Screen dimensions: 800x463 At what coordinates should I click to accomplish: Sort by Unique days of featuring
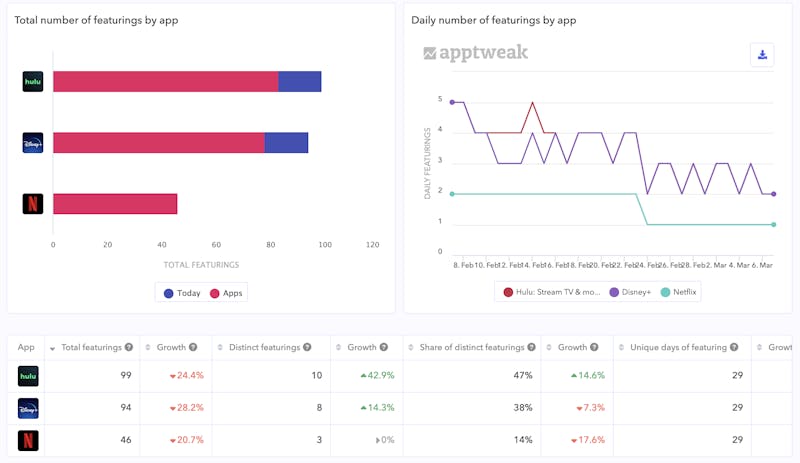(x=678, y=348)
